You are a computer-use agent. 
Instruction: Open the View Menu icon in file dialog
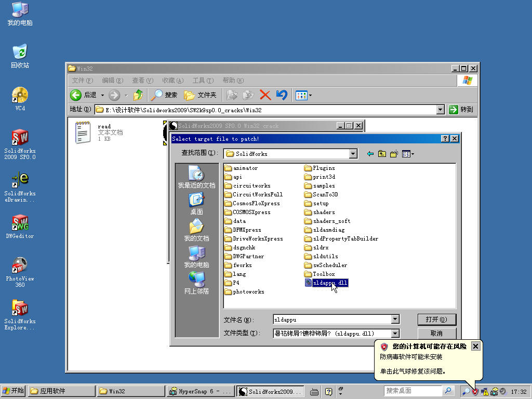[x=408, y=154]
